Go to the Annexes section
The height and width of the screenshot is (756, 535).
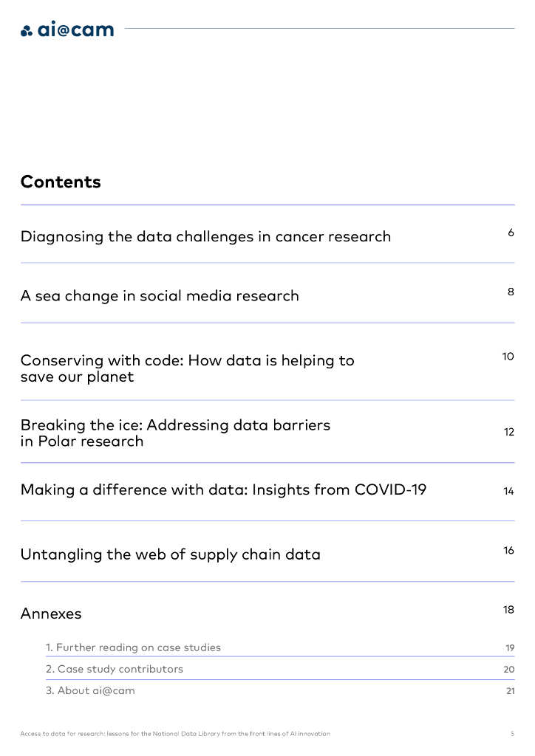(x=51, y=614)
